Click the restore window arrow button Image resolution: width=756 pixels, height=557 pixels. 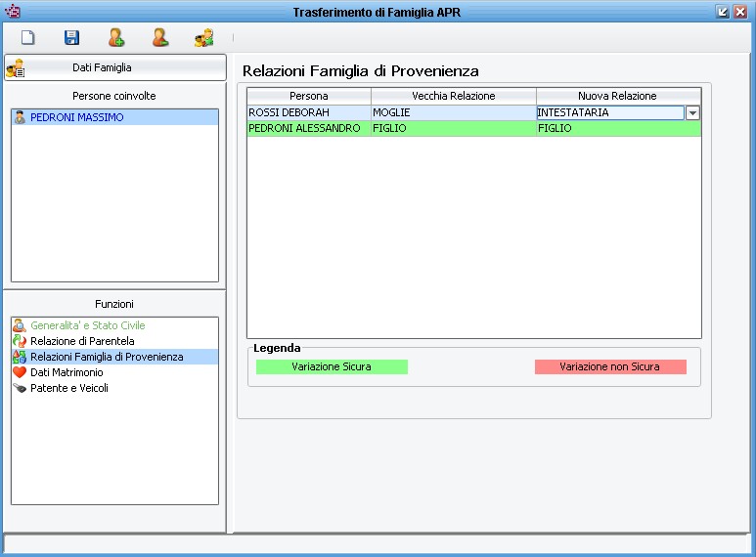pos(722,12)
